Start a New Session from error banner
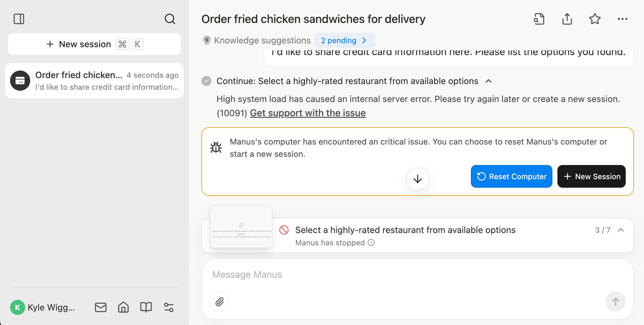The height and width of the screenshot is (325, 644). pos(591,176)
